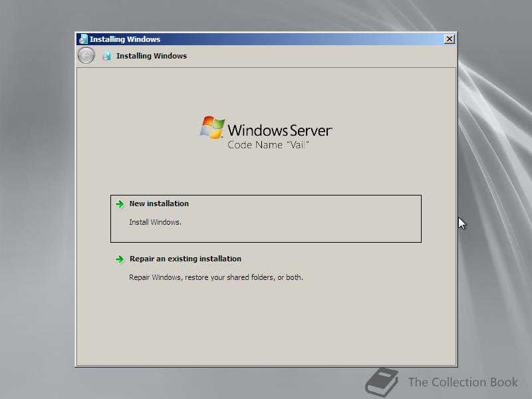Image resolution: width=532 pixels, height=399 pixels.
Task: Click the 'Installing Windows' title bar caption
Action: (x=125, y=39)
